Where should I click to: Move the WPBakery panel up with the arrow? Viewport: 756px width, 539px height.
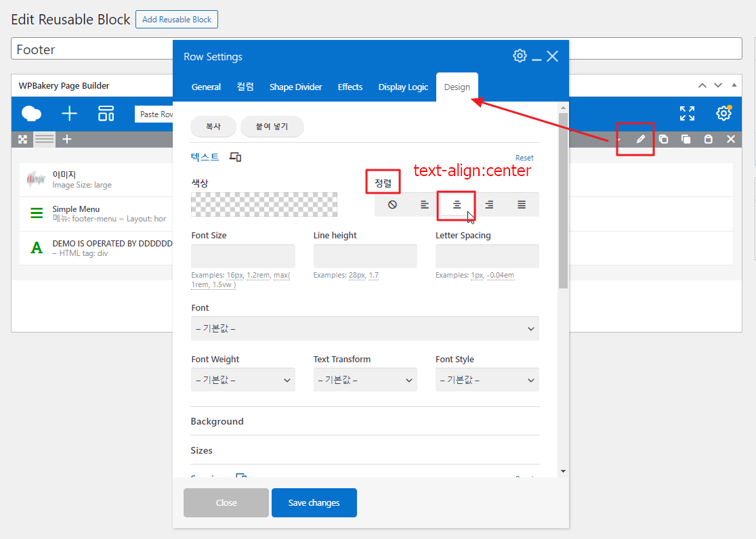click(x=702, y=85)
